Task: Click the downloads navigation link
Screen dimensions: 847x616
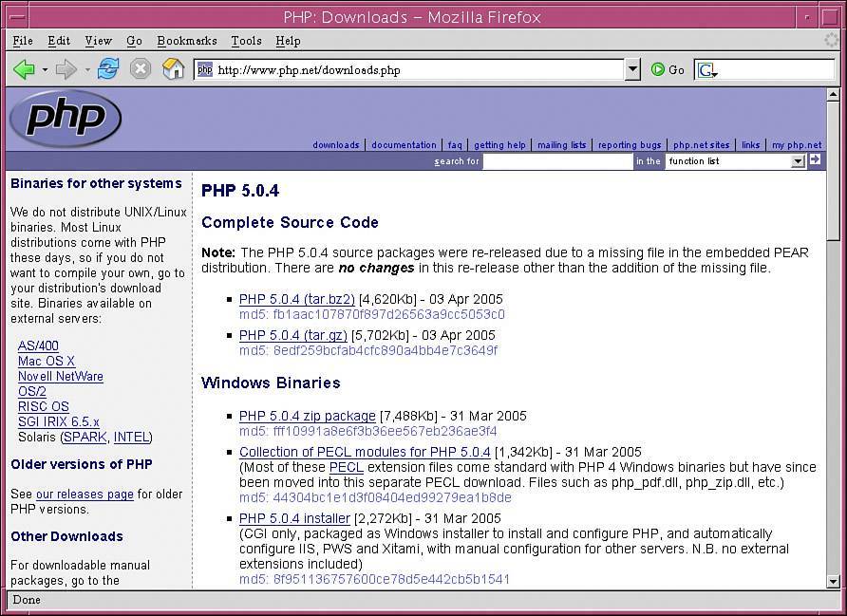Action: (x=335, y=144)
